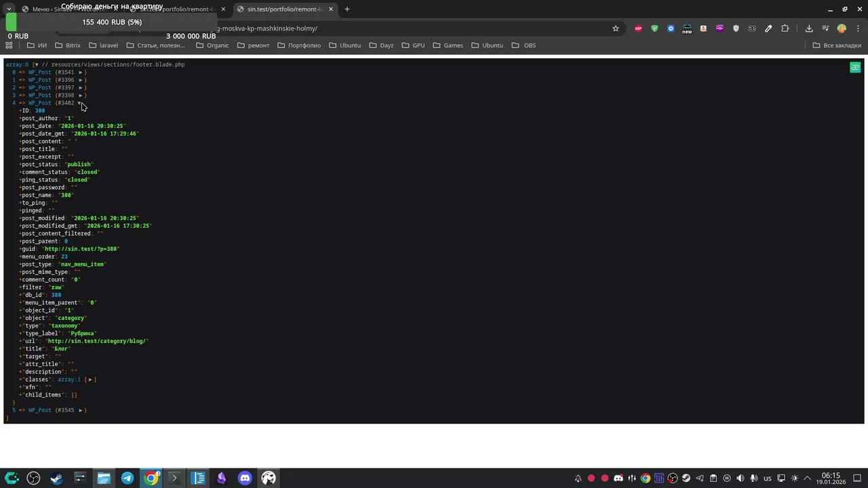Expand WP_Post #3398 dump entry
Viewport: 868px width, 488px height.
pos(81,96)
